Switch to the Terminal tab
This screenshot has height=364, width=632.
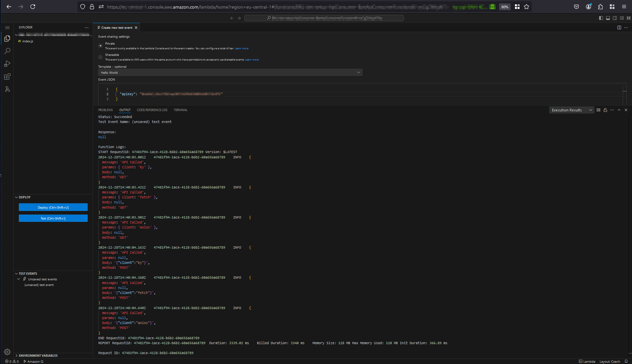tap(180, 110)
